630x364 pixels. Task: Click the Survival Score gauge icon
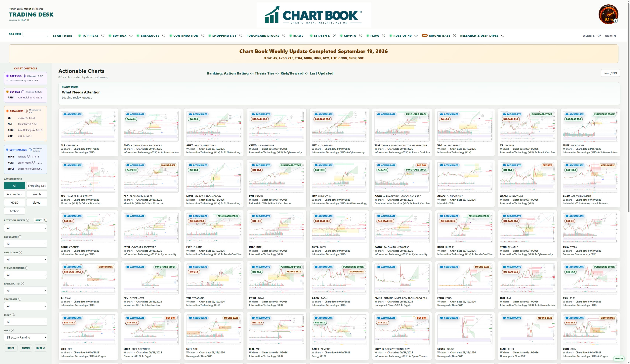click(x=608, y=14)
